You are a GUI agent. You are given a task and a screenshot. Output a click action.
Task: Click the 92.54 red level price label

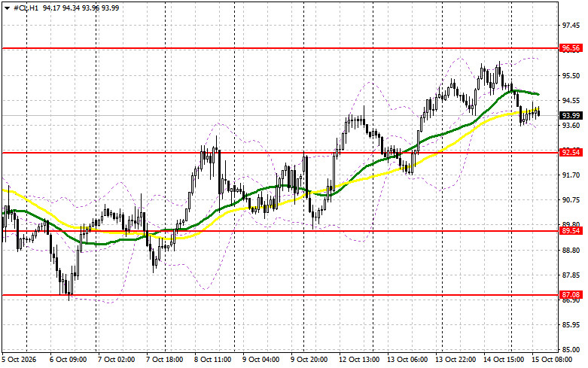coord(571,153)
